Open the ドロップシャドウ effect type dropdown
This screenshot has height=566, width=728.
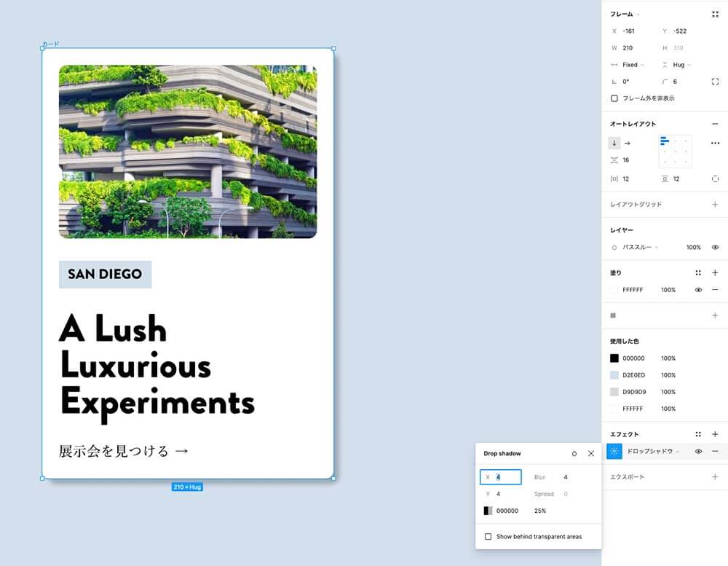pos(653,451)
